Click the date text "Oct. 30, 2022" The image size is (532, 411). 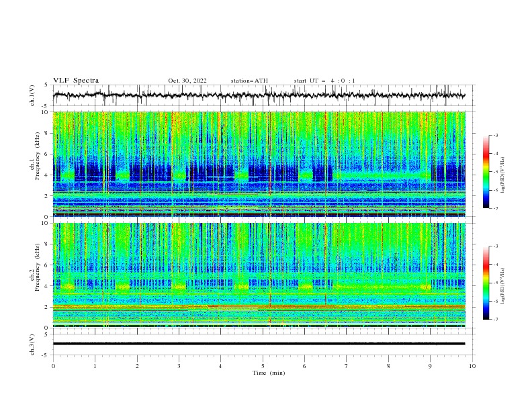[x=187, y=81]
